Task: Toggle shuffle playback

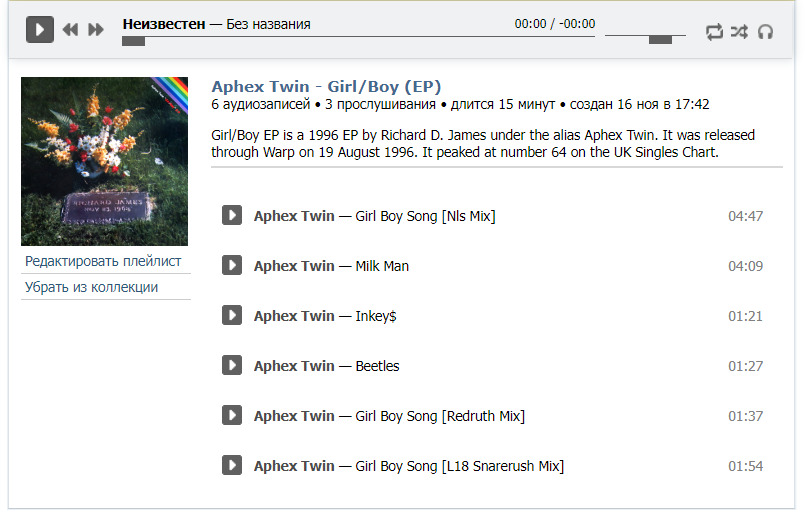Action: click(x=739, y=31)
